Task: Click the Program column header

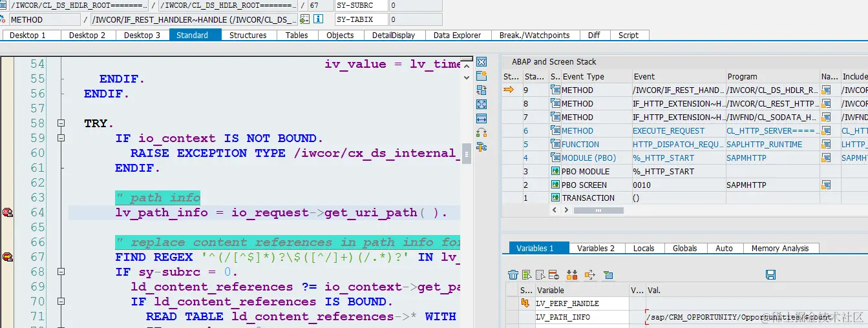Action: [x=772, y=76]
